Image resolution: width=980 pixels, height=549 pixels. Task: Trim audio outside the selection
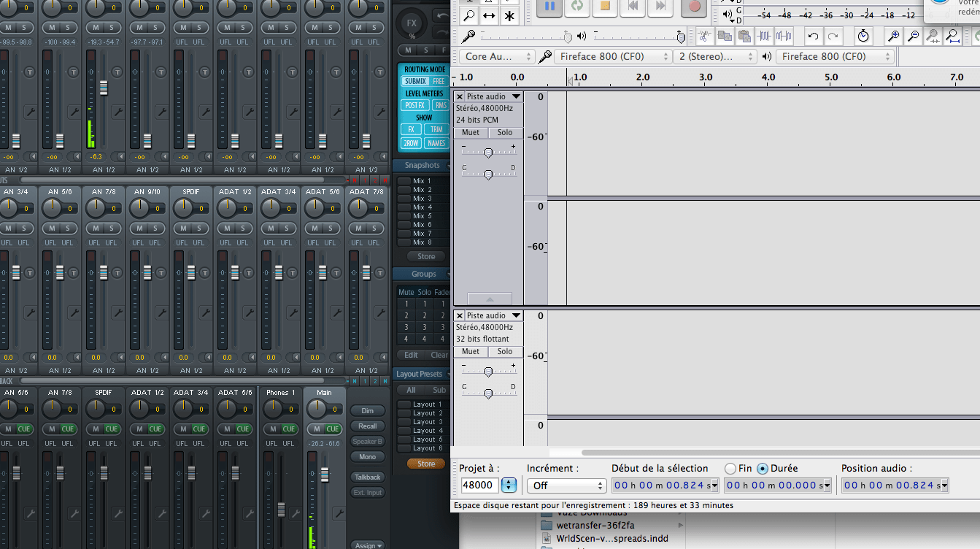764,36
